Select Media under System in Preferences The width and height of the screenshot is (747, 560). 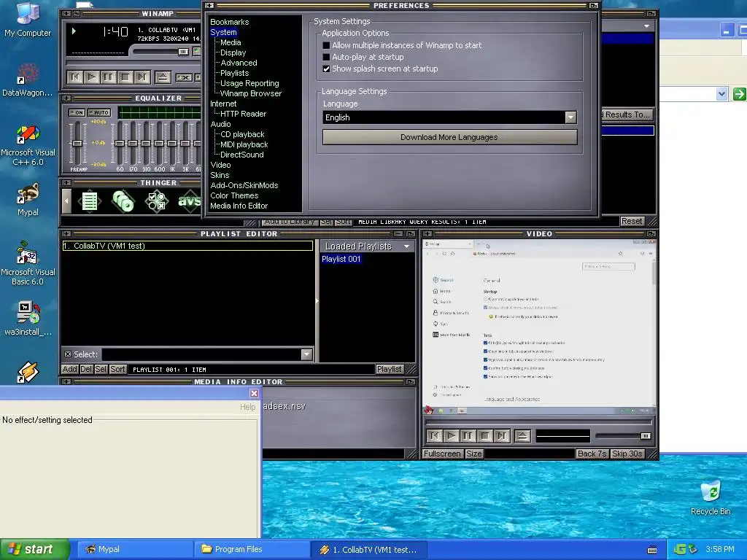pyautogui.click(x=231, y=42)
